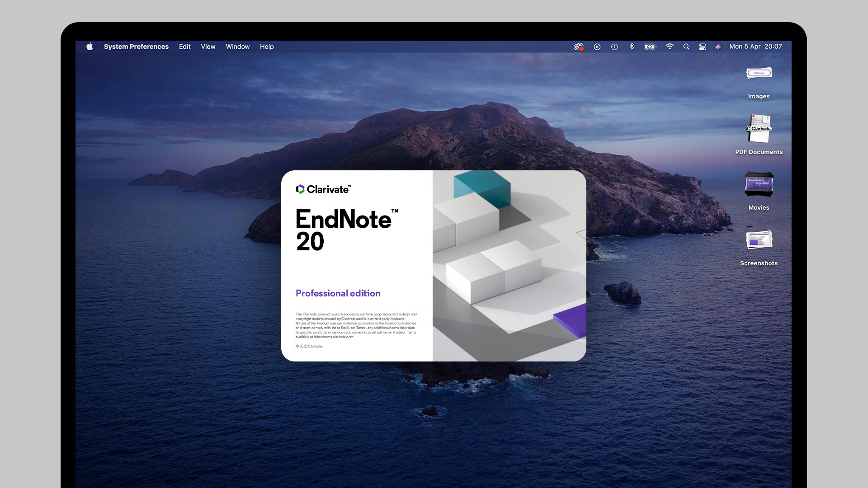Open the System Preferences menu

[136, 47]
